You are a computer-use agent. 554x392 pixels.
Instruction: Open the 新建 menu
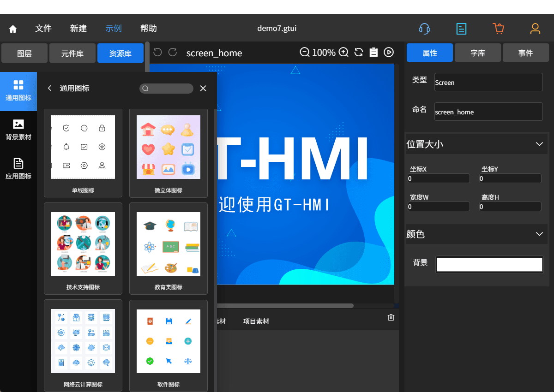[x=78, y=29]
